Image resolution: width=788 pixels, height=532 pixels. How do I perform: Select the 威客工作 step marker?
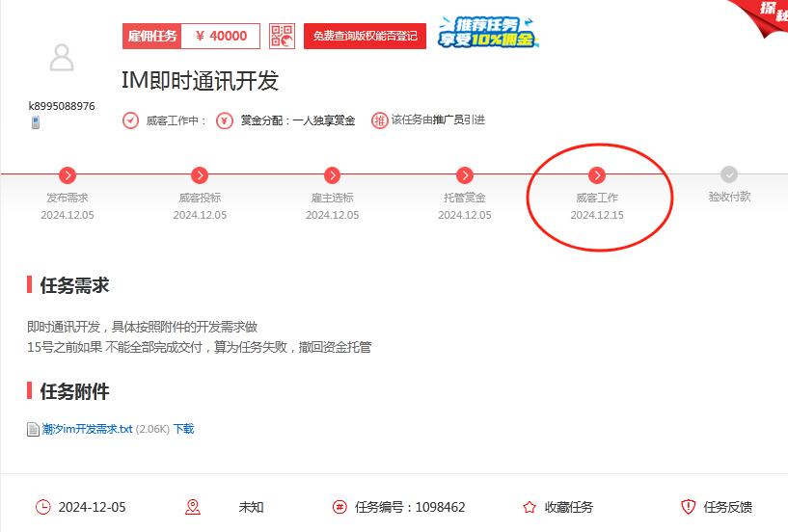[x=597, y=175]
